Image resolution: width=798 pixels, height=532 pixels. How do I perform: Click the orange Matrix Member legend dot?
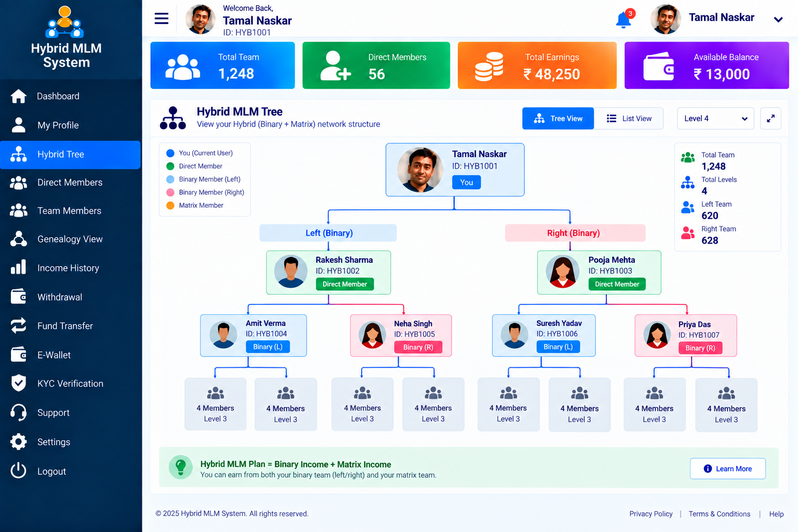[170, 205]
